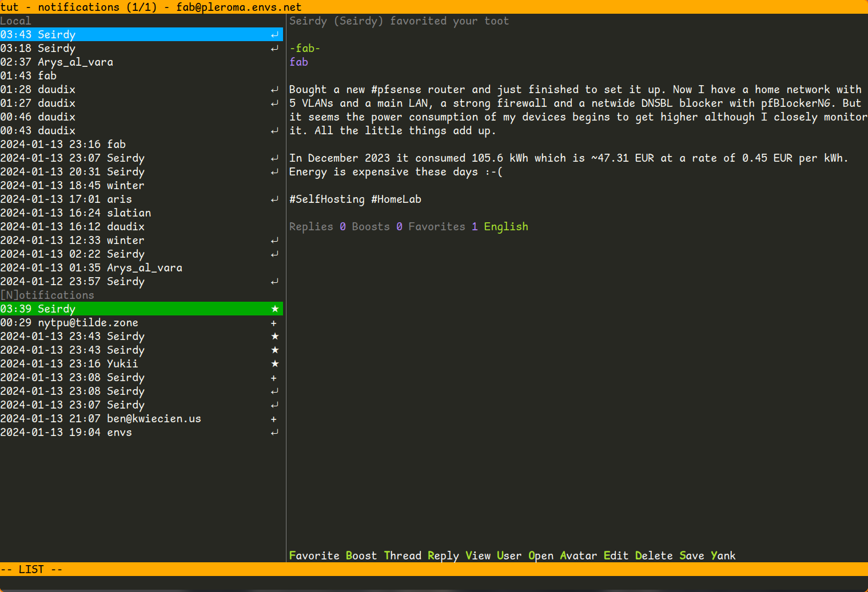The width and height of the screenshot is (868, 592).
Task: Click the star icon on the 03:39 Seirdy notification
Action: coord(274,309)
